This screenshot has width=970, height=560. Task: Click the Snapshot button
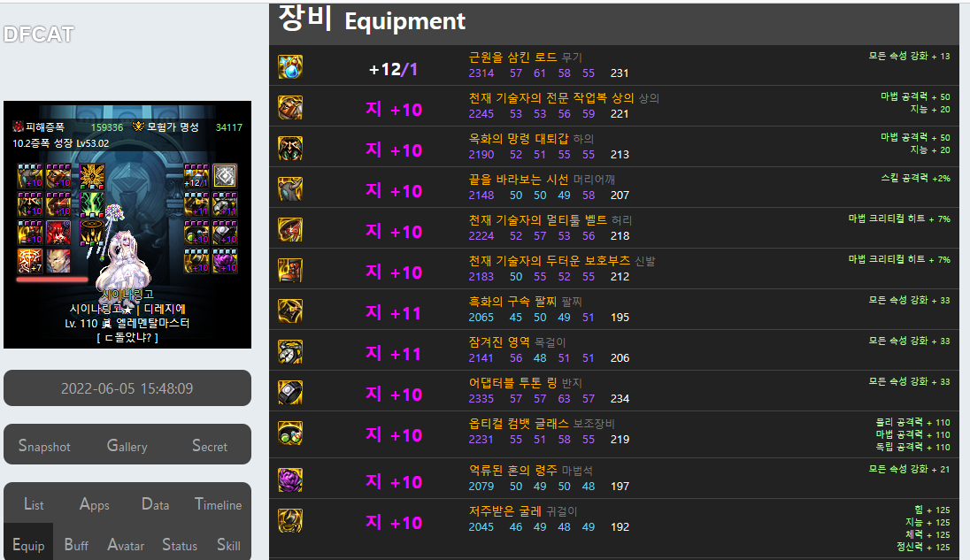pos(44,446)
